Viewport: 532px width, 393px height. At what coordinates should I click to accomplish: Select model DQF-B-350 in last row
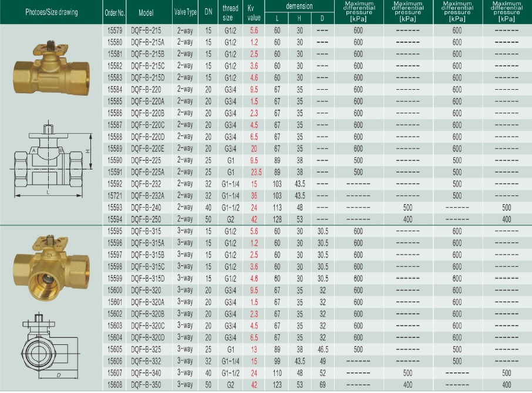click(146, 385)
